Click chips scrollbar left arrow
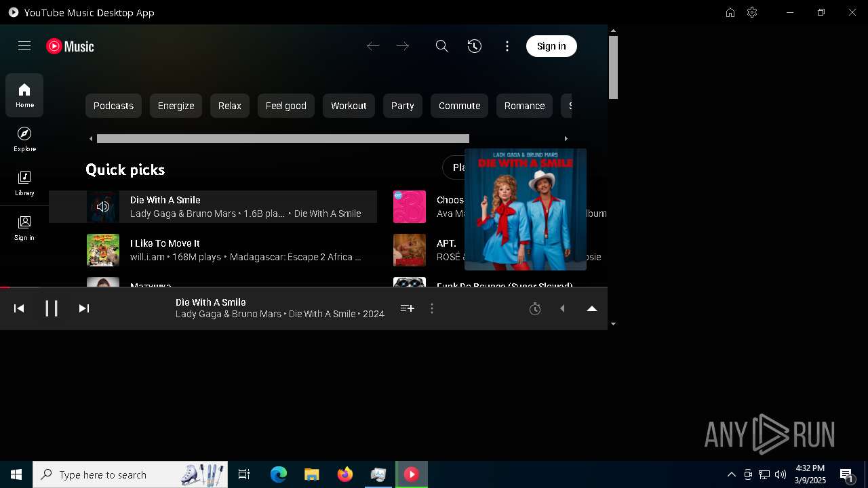The image size is (868, 488). coord(91,139)
